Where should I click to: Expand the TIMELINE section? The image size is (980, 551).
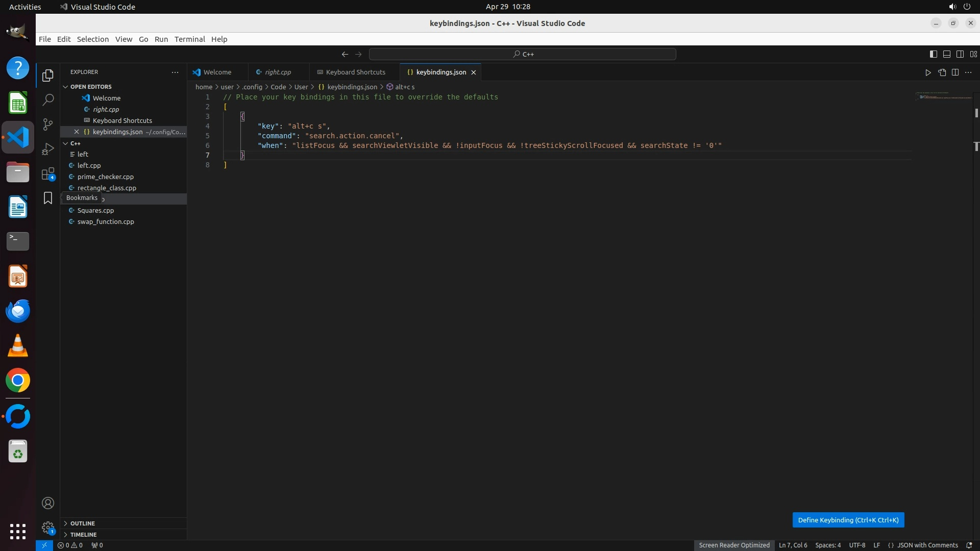[83, 535]
